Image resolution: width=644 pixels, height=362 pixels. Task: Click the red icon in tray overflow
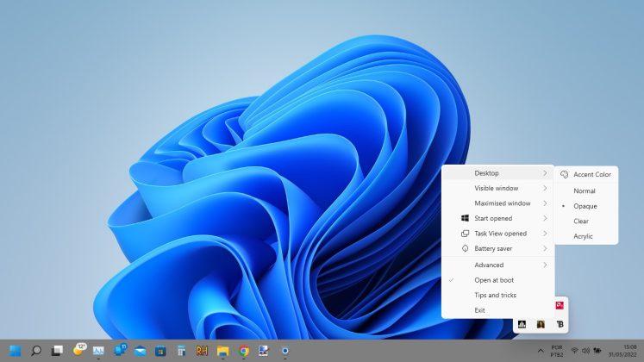[560, 305]
